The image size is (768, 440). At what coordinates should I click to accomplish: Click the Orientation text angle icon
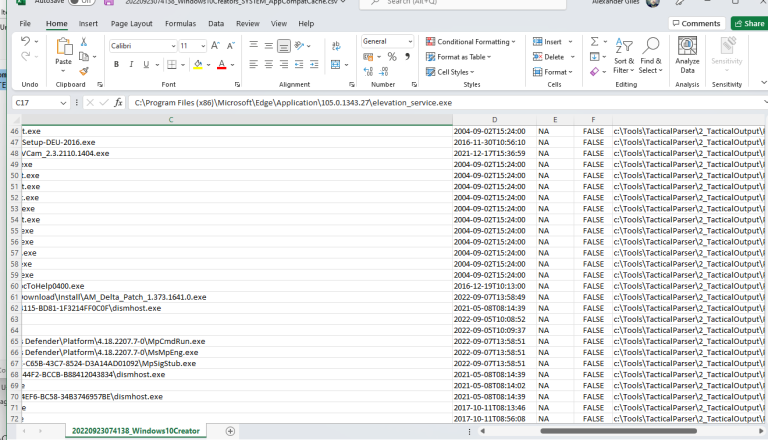299,46
